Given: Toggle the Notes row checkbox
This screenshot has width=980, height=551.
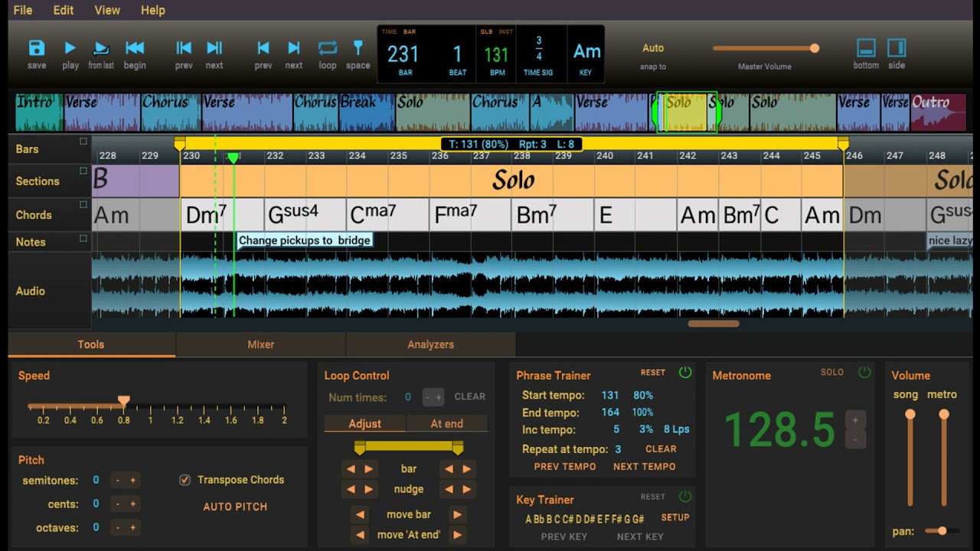Looking at the screenshot, I should click(x=83, y=238).
